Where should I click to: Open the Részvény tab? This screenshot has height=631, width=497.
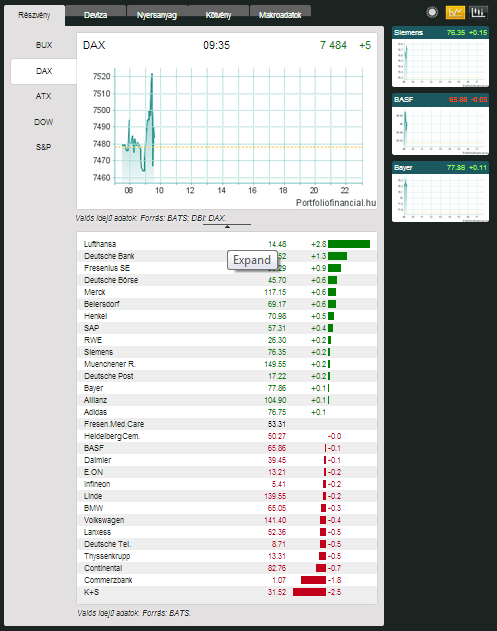(x=34, y=15)
